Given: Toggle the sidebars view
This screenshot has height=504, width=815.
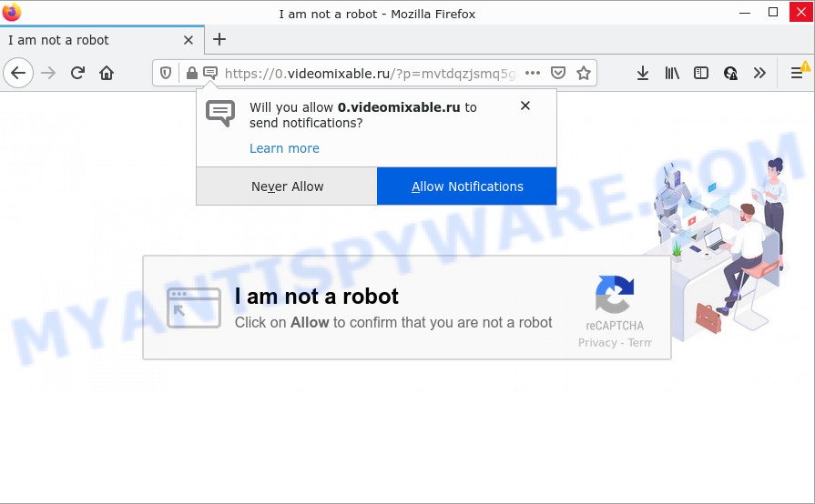Looking at the screenshot, I should point(701,73).
